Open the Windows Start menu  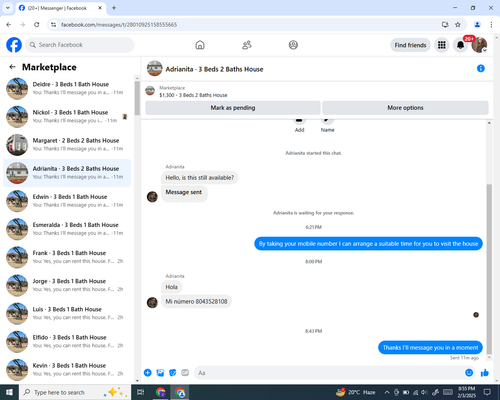9,392
